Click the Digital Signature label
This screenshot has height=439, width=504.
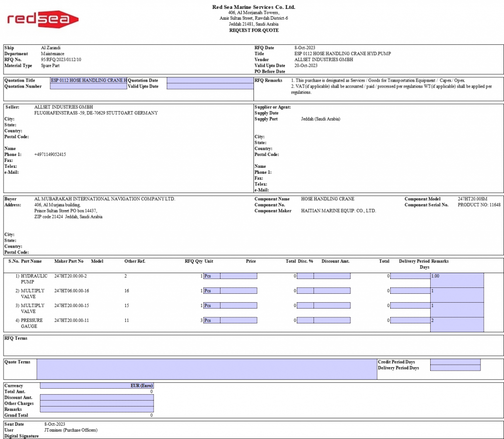coord(22,436)
